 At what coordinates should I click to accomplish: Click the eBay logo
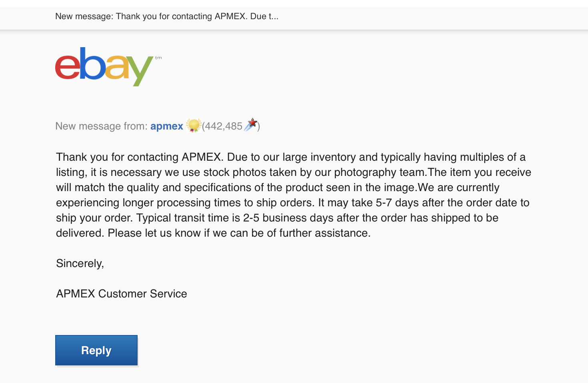click(108, 66)
